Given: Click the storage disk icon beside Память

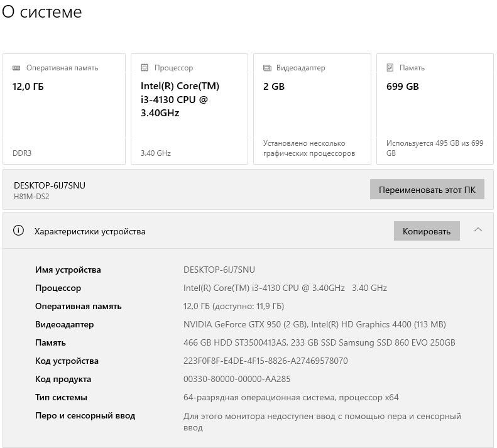Looking at the screenshot, I should point(390,67).
